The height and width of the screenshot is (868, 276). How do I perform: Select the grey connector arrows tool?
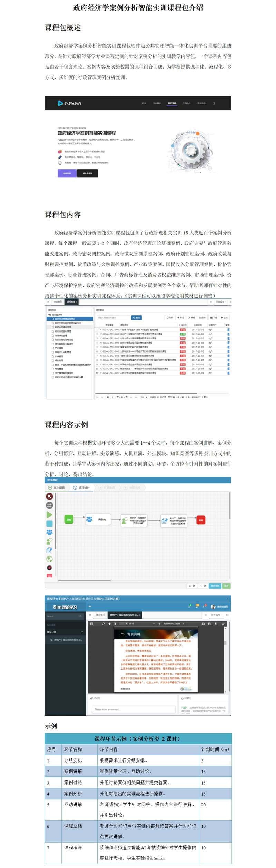point(49,505)
